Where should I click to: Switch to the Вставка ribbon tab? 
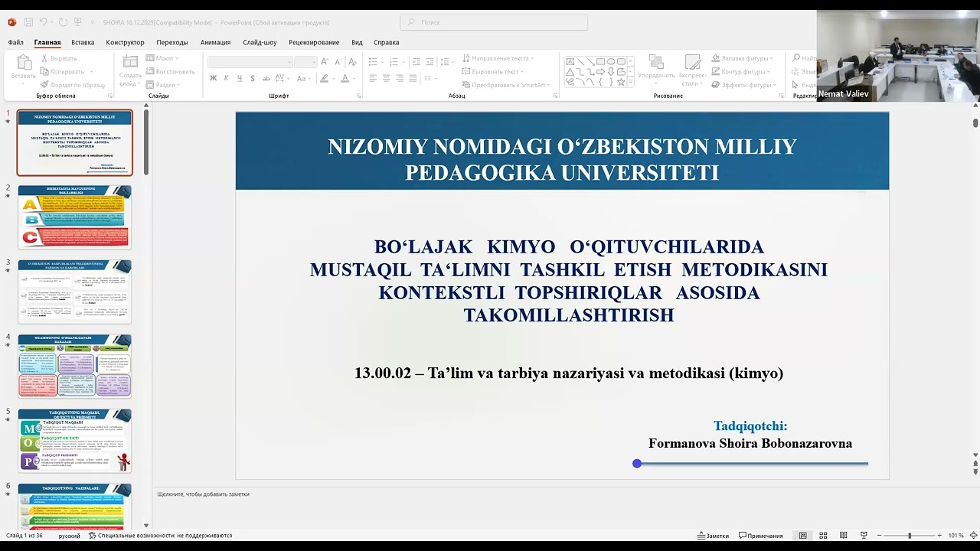(x=83, y=43)
